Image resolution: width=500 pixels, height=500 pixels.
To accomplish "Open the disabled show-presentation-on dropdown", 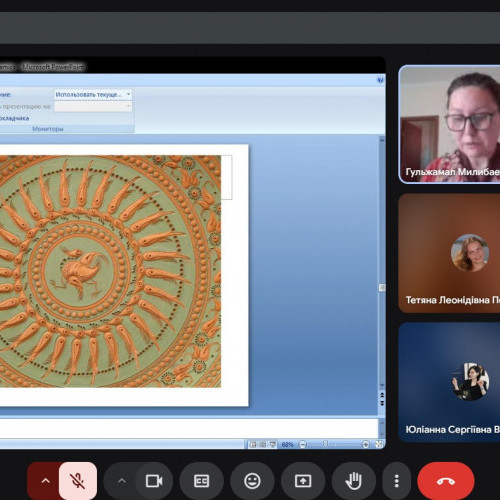I will 93,106.
